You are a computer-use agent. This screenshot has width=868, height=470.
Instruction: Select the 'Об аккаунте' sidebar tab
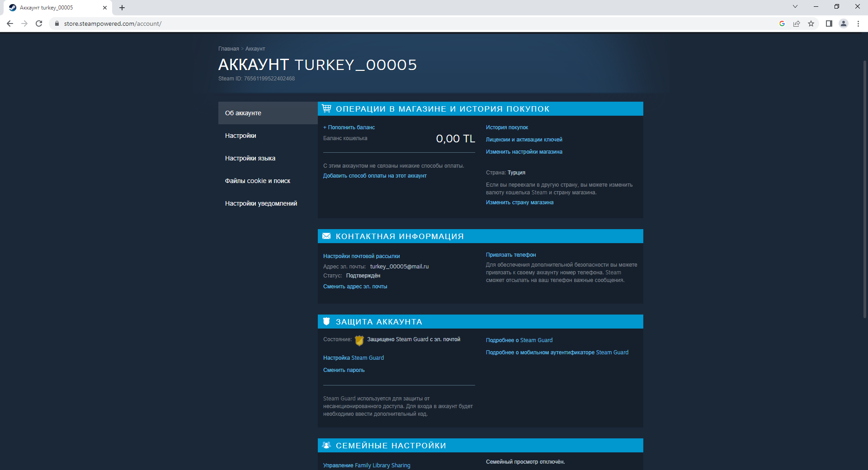tap(268, 113)
